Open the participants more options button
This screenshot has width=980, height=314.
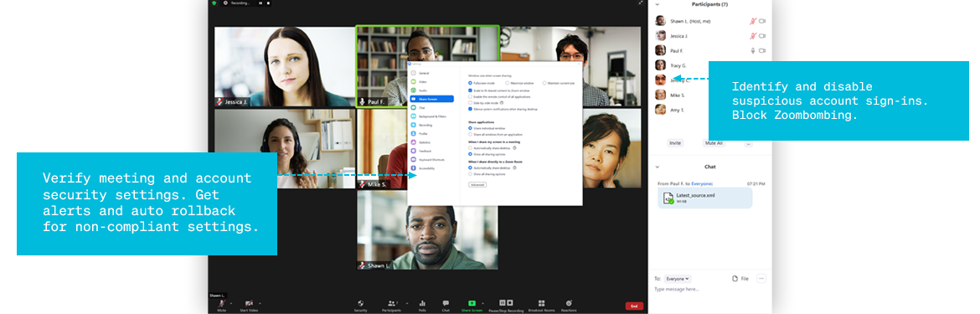tap(748, 143)
